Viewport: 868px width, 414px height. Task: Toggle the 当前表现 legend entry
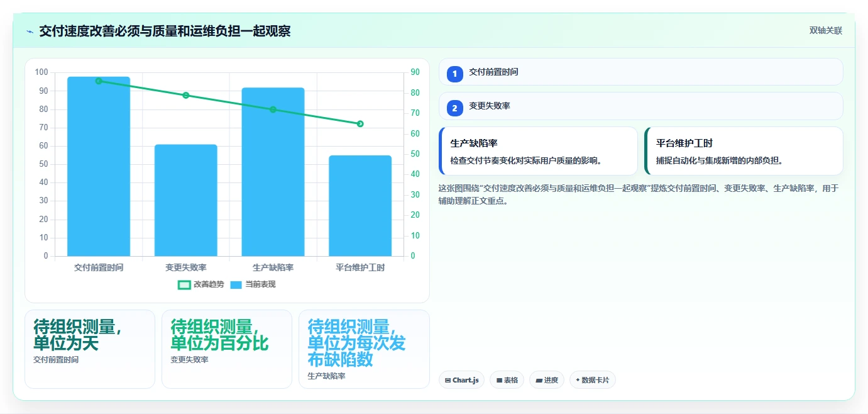point(253,284)
